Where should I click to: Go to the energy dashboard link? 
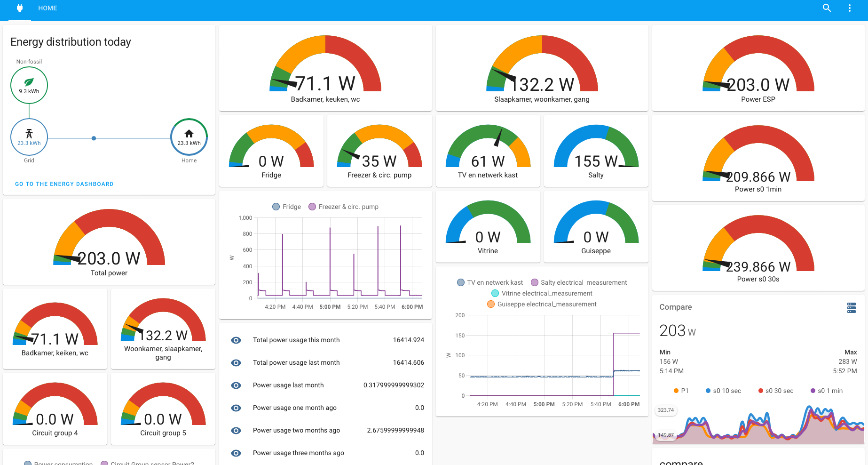pos(64,184)
